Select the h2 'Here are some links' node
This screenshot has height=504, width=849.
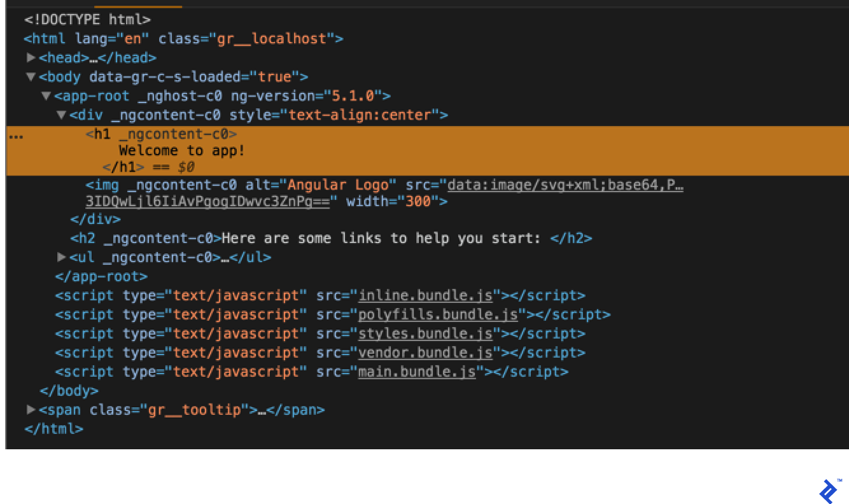tap(331, 238)
